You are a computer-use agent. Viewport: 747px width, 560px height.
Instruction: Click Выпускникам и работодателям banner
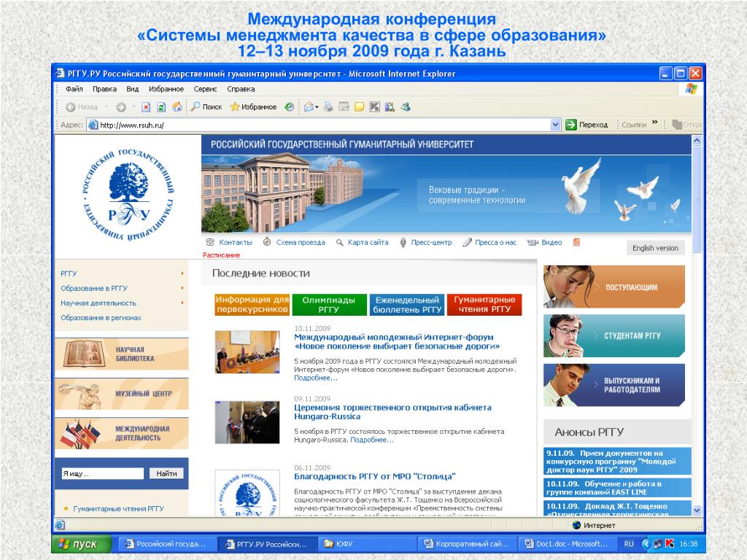(x=614, y=385)
